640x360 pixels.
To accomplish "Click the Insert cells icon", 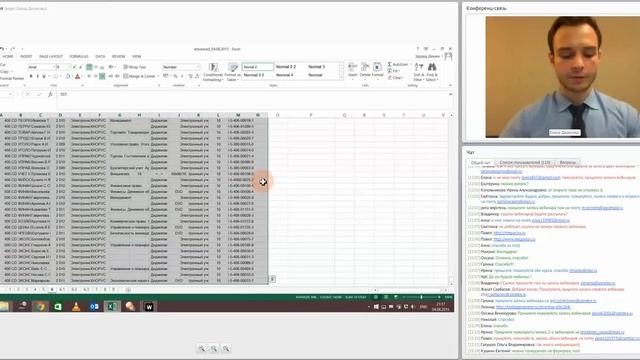I will (x=353, y=67).
